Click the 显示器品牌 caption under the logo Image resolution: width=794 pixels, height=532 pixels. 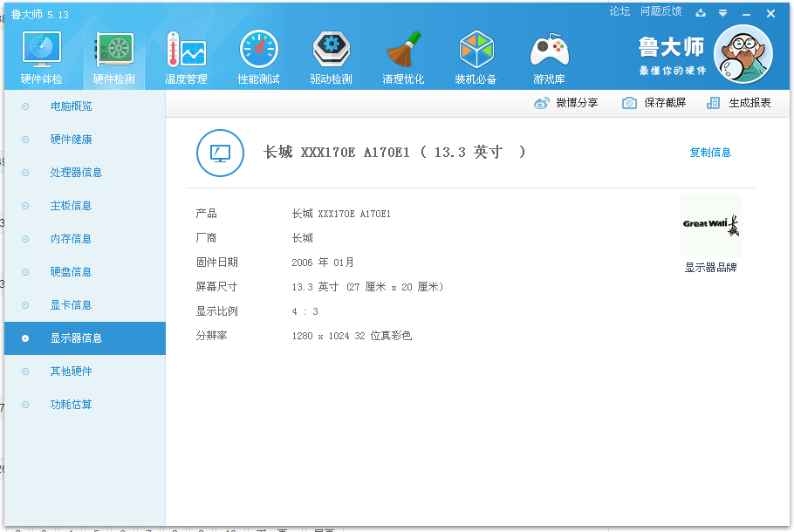coord(711,267)
